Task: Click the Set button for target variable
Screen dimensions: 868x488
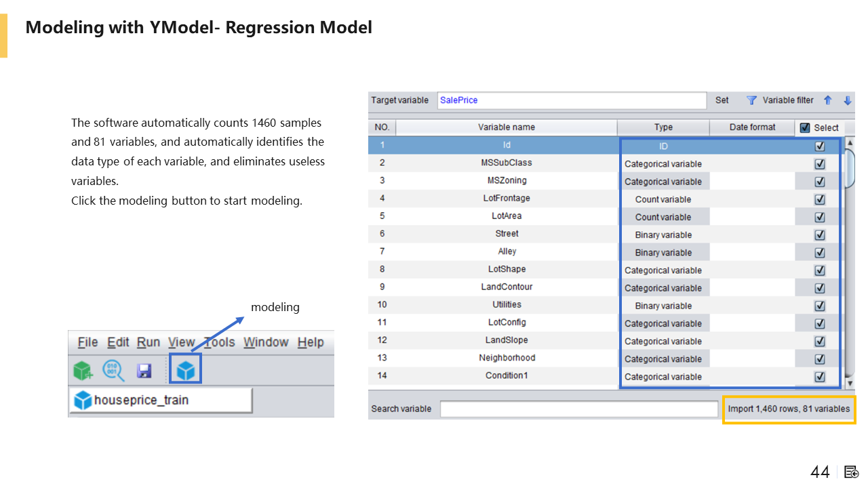Action: click(722, 100)
